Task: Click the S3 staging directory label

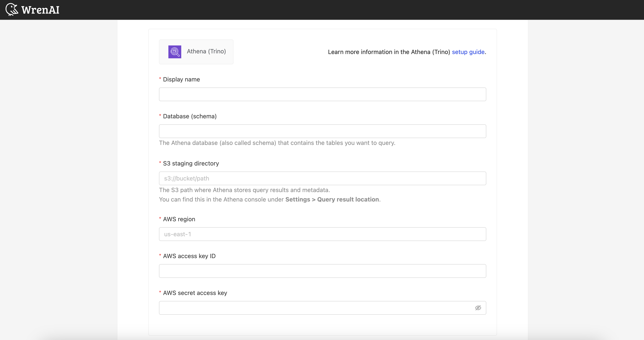Action: point(191,163)
